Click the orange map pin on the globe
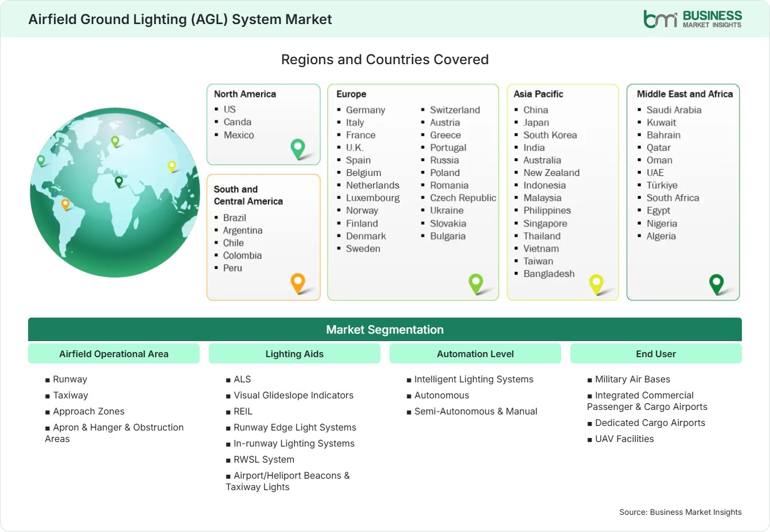770x532 pixels. pyautogui.click(x=65, y=204)
